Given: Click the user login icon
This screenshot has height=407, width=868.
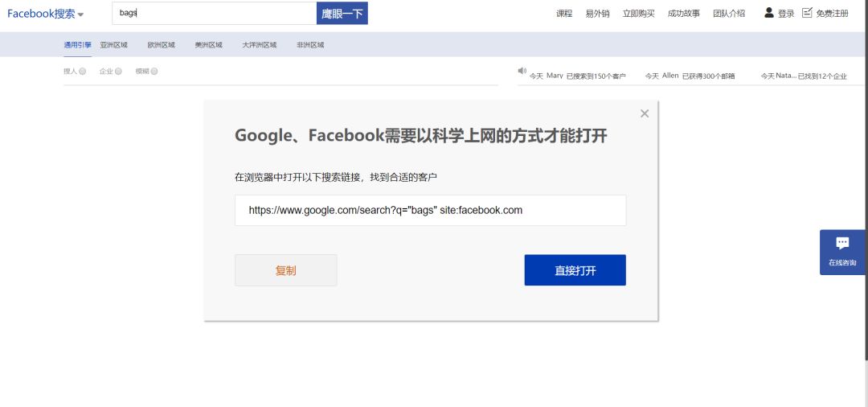Looking at the screenshot, I should click(x=769, y=13).
